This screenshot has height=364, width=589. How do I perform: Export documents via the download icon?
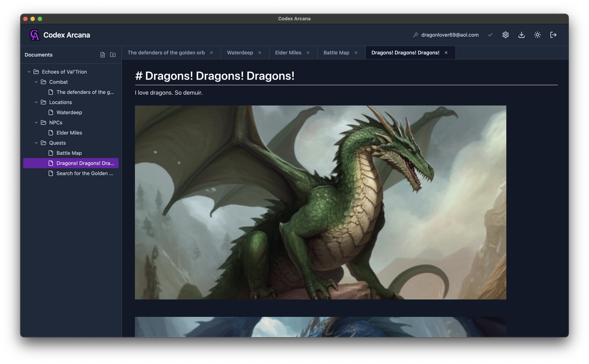(x=522, y=35)
